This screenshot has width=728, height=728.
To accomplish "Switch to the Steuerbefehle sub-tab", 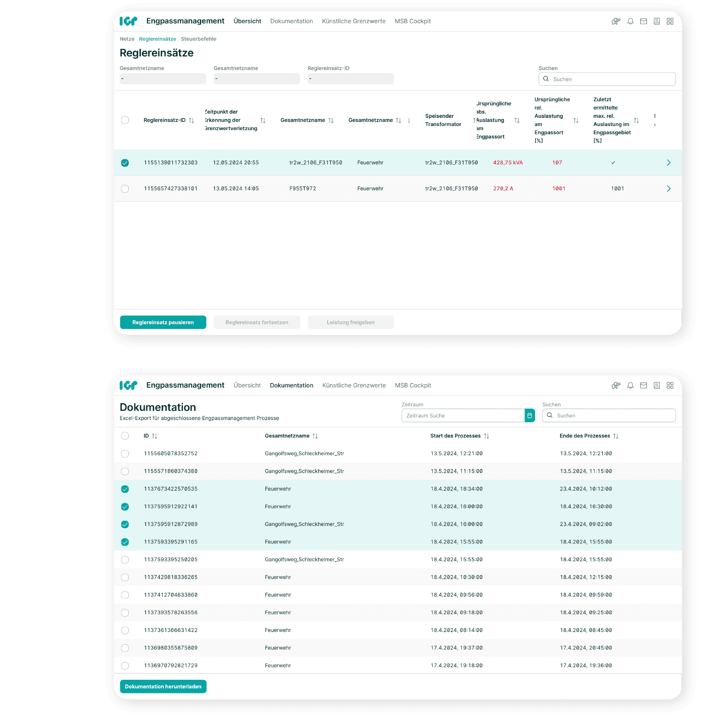I will pyautogui.click(x=198, y=39).
